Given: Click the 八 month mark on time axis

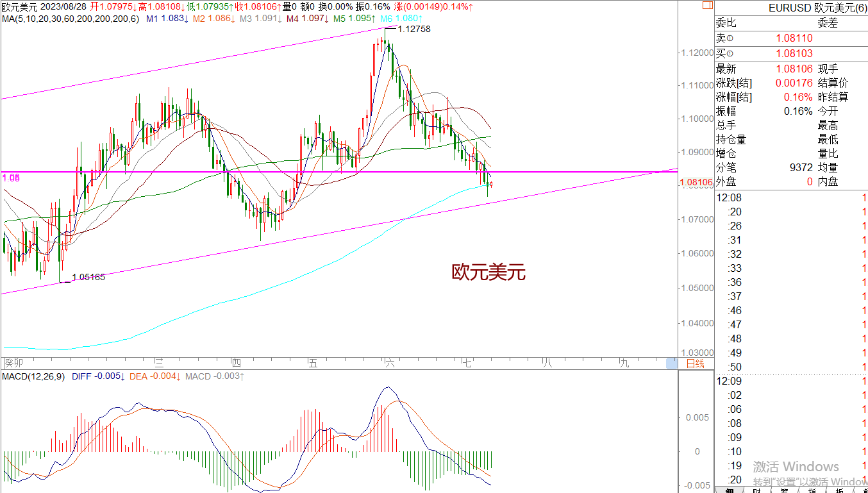Looking at the screenshot, I should click(x=546, y=363).
